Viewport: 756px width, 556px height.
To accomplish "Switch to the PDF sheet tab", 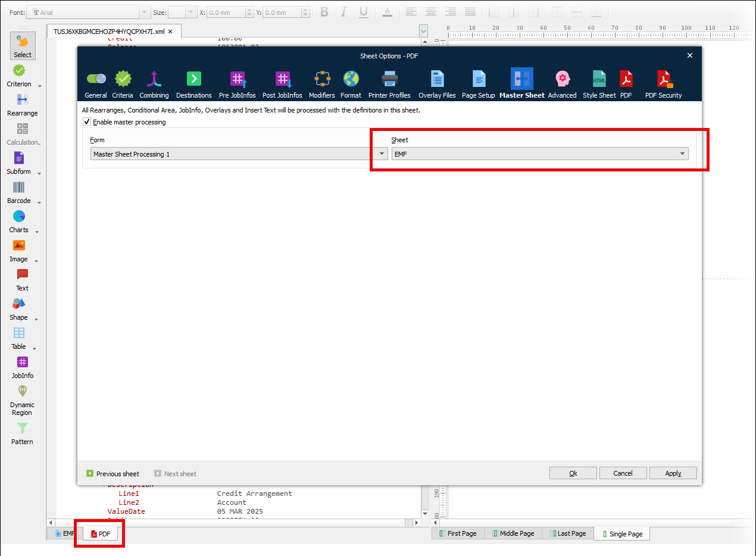I will [100, 534].
